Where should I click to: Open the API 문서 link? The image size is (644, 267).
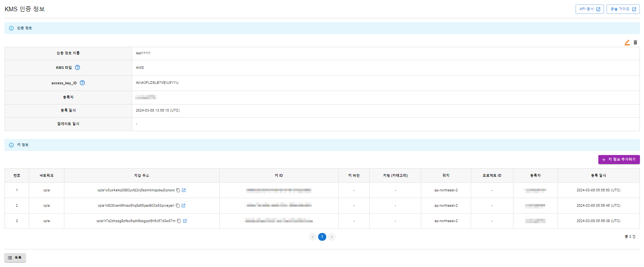tap(589, 9)
